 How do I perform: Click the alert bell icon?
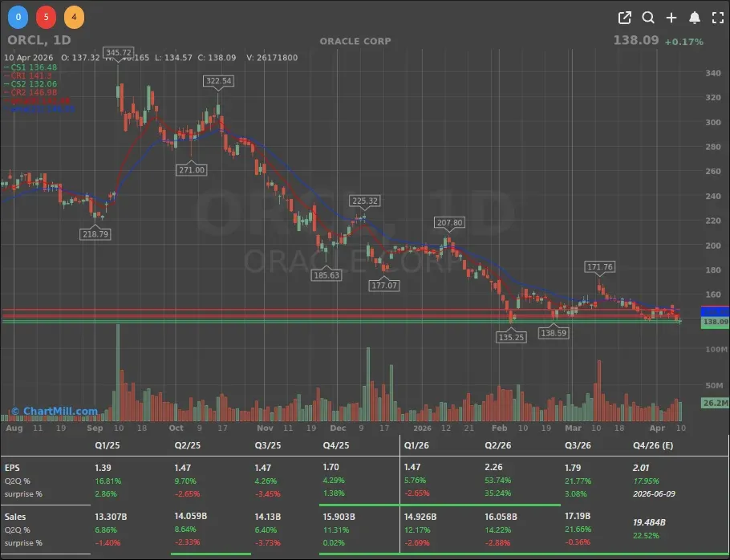click(695, 18)
